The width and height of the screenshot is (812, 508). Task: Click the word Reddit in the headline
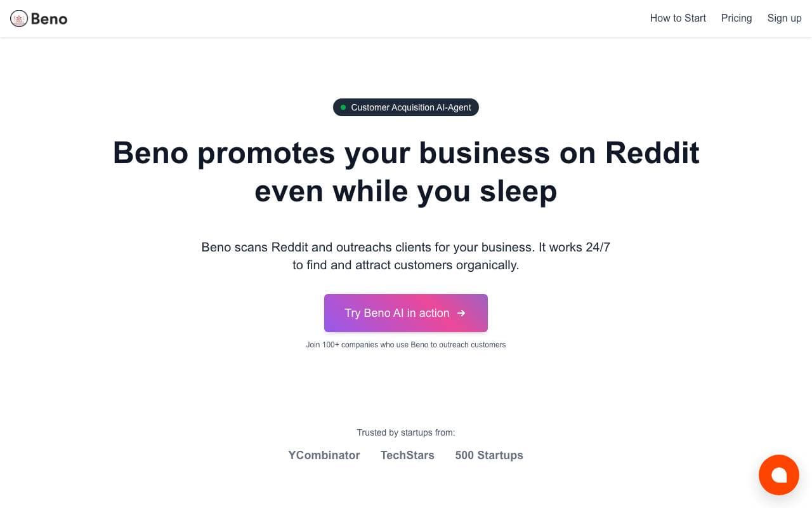click(652, 152)
